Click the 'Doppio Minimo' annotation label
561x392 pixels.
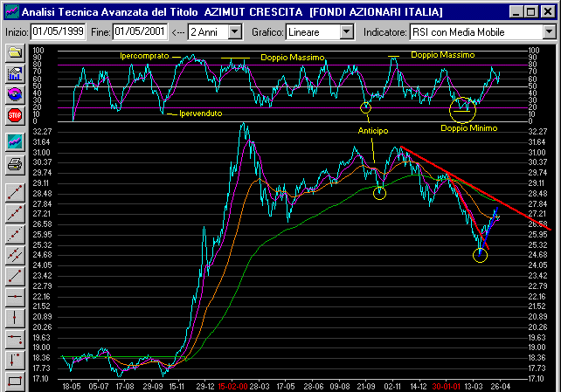click(468, 128)
